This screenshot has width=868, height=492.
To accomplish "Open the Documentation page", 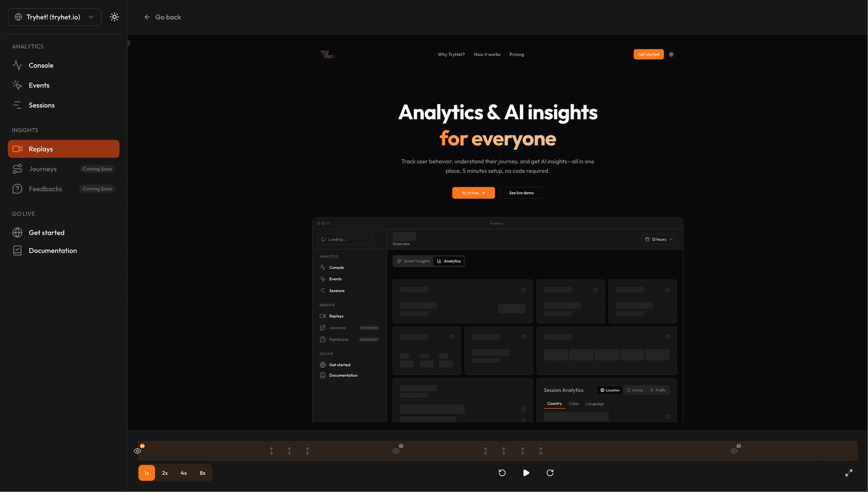I will (x=52, y=251).
